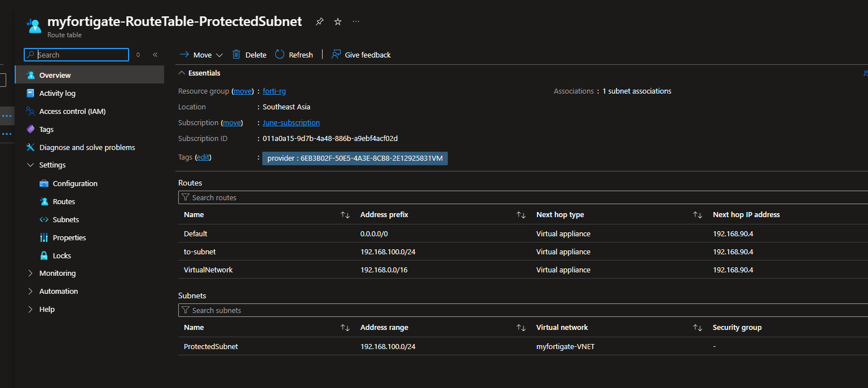
Task: Click the Access control (IAM) icon
Action: 30,111
